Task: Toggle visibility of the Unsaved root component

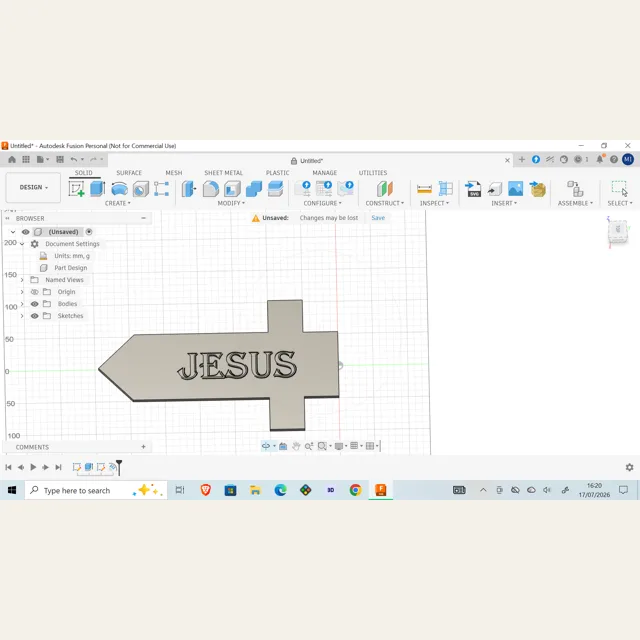Action: [25, 232]
